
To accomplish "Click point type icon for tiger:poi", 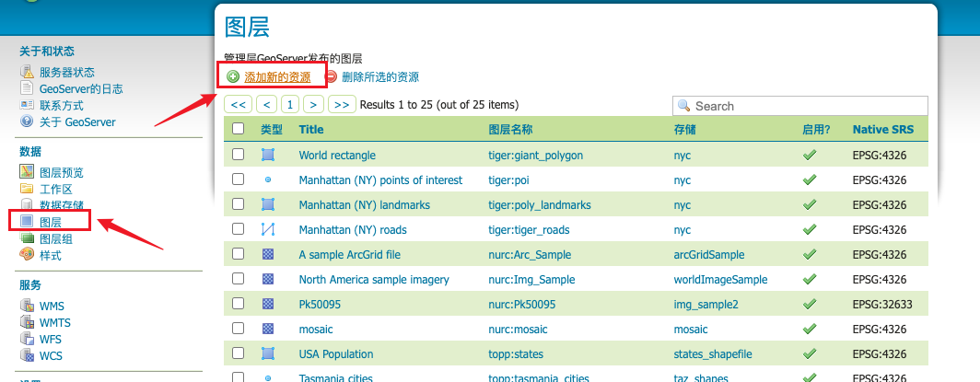I will (x=268, y=179).
